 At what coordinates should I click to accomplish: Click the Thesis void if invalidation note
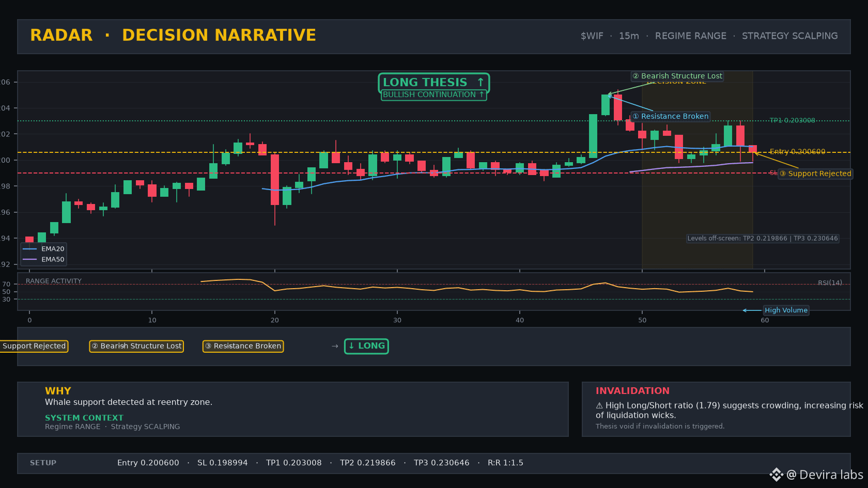660,426
